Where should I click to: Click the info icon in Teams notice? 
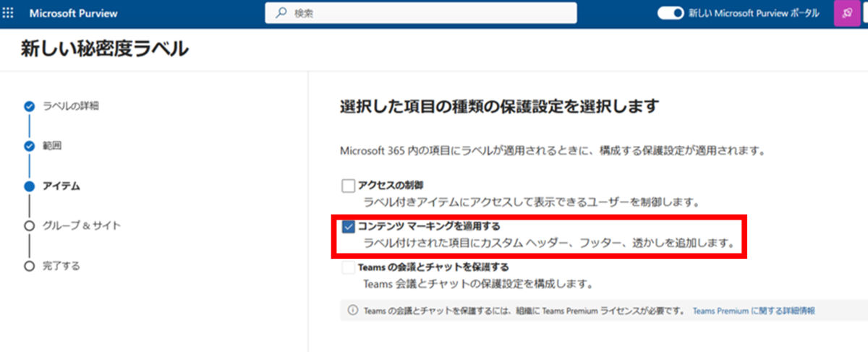point(353,311)
